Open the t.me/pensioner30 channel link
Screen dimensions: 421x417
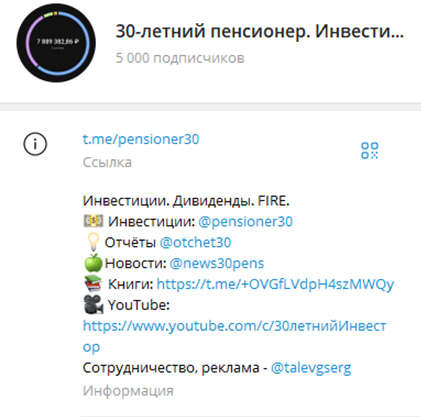coord(141,139)
